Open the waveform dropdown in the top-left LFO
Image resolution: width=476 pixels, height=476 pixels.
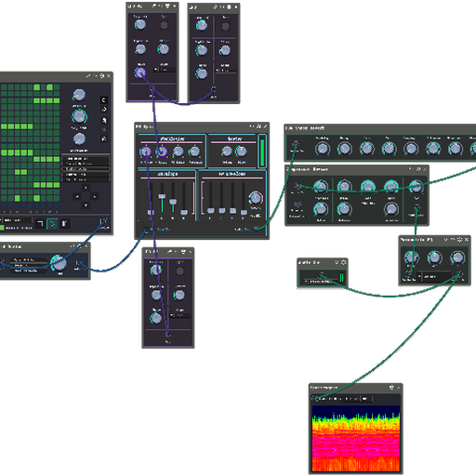point(165,70)
